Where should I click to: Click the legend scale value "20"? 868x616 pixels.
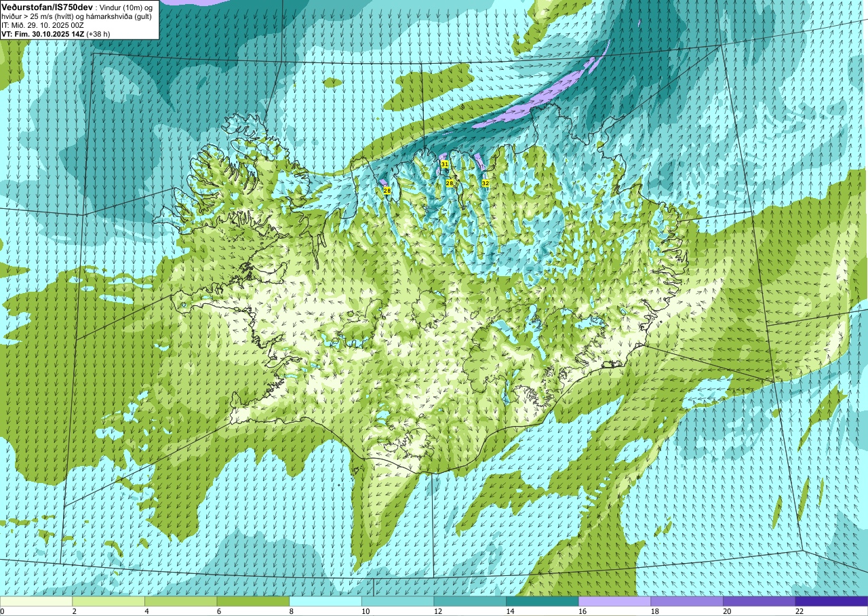(x=727, y=611)
